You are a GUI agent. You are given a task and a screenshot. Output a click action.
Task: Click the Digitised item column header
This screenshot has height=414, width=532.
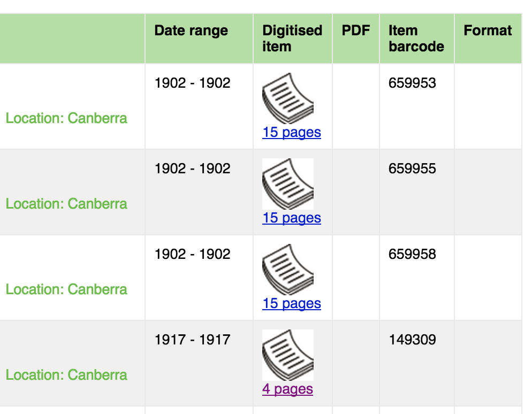[x=292, y=39]
